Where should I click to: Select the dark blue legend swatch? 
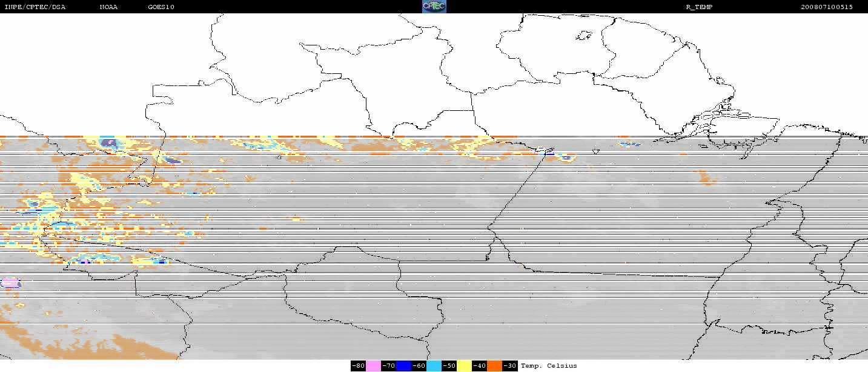pyautogui.click(x=403, y=366)
